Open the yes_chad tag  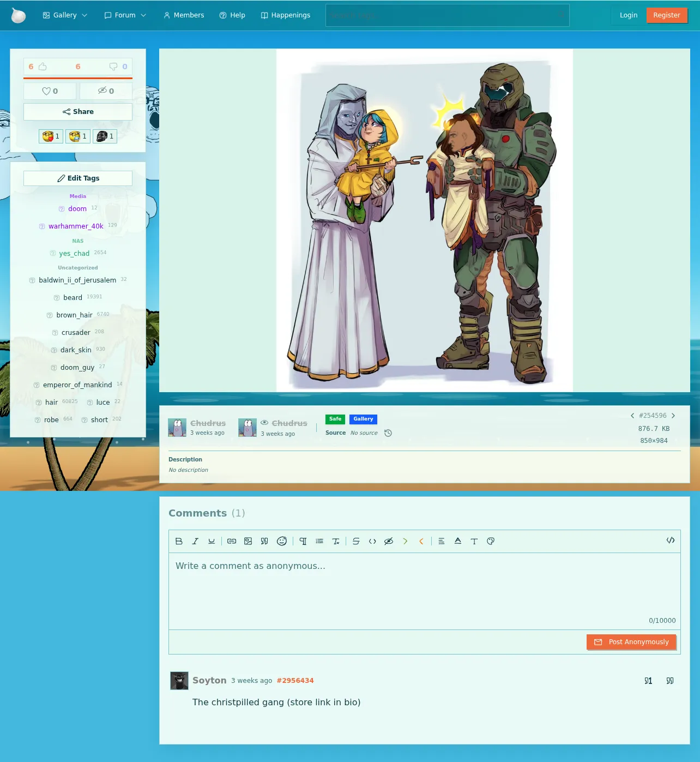[74, 254]
